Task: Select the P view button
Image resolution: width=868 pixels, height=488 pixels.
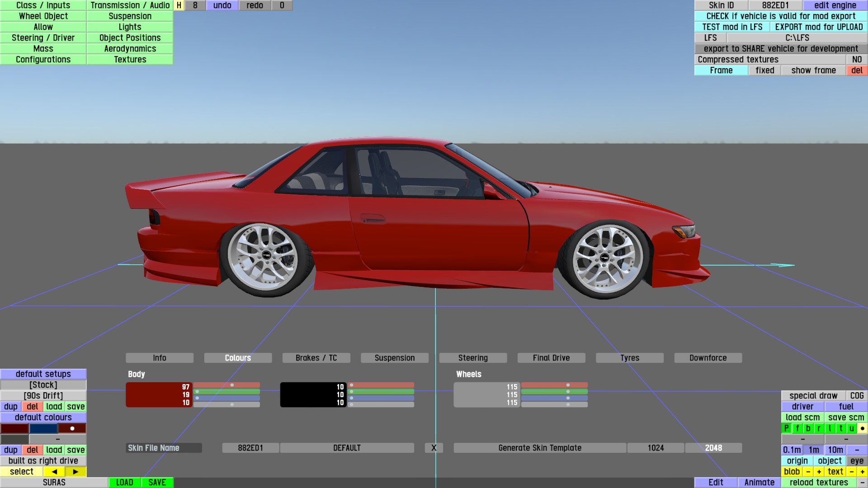Action: pos(786,428)
